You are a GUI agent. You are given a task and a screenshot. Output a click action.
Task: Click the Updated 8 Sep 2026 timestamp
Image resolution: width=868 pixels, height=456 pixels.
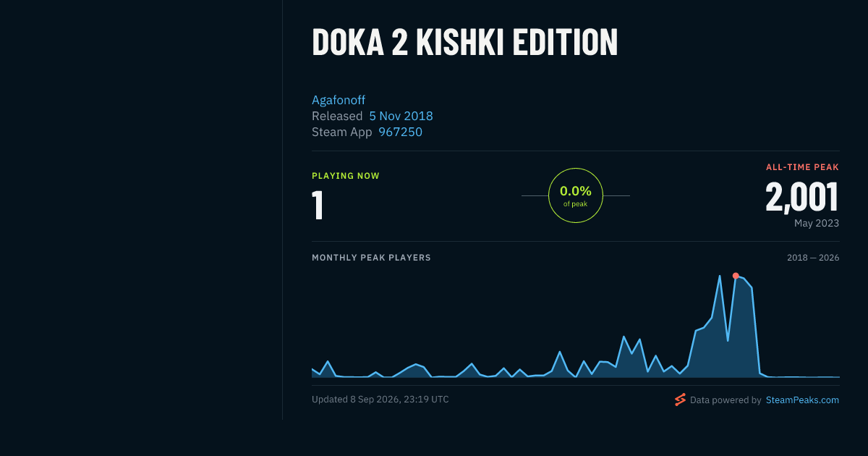pos(380,399)
